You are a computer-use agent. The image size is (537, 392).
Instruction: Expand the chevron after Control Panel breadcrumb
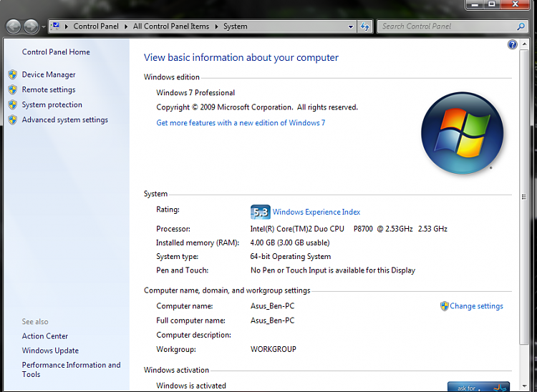tap(126, 26)
